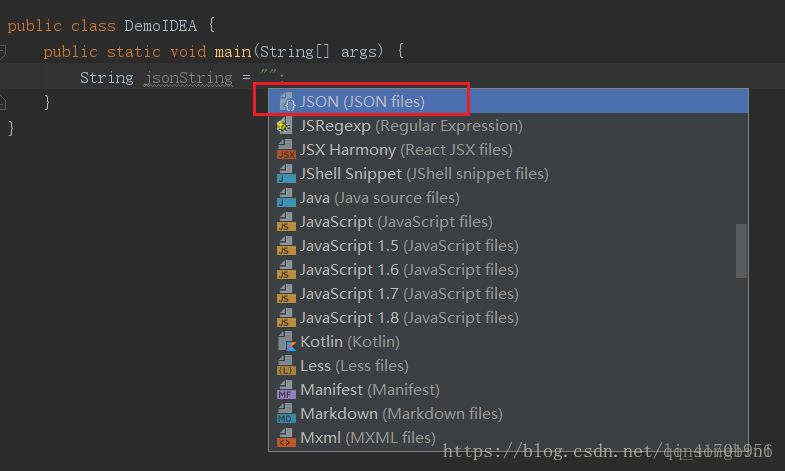Click the jsonString variable name
This screenshot has width=785, height=471.
(x=188, y=78)
